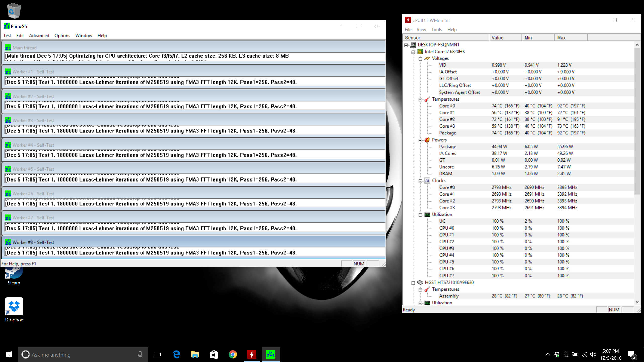
Task: Click the Cortana microphone icon
Action: click(140, 354)
